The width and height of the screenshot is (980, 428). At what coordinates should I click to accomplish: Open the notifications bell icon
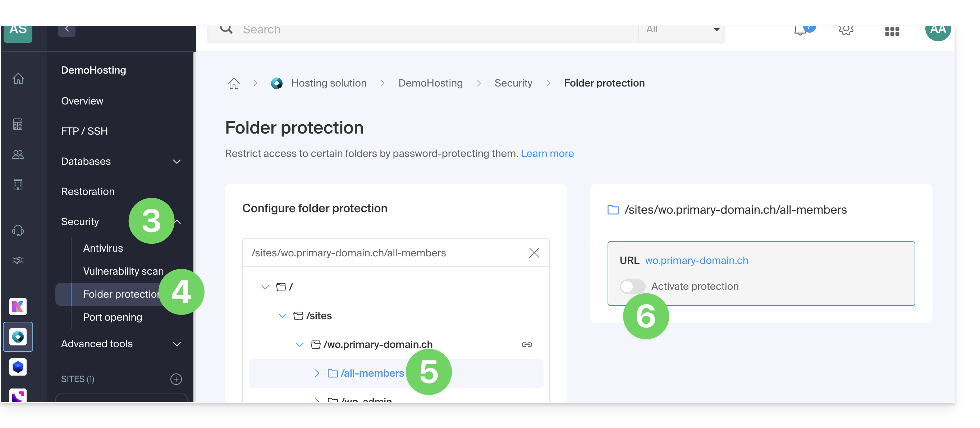[801, 30]
